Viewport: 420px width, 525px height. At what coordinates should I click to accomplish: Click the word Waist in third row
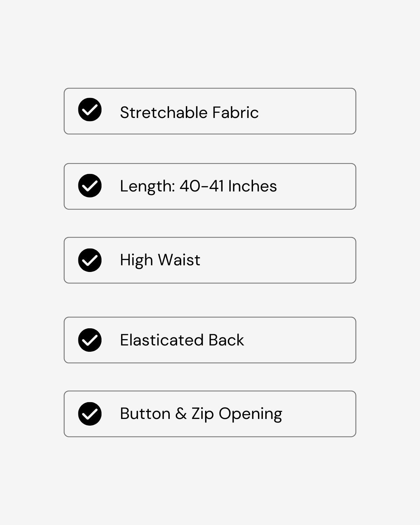pyautogui.click(x=179, y=260)
